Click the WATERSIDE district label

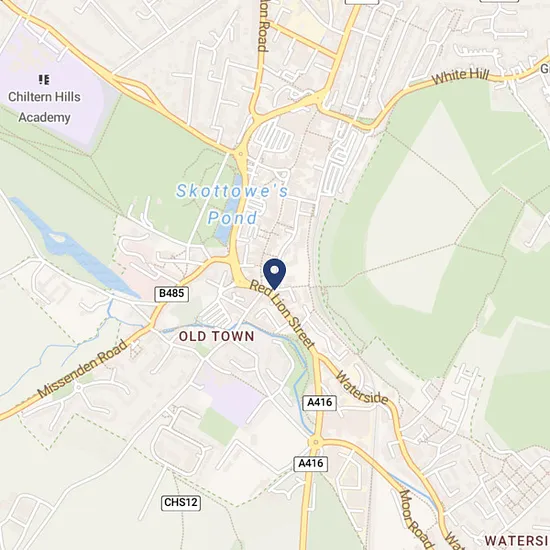(517, 541)
